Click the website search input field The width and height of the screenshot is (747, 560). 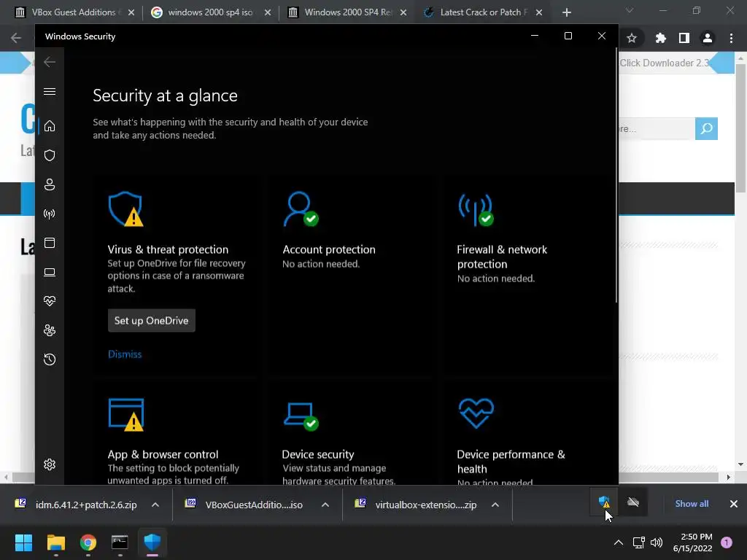(x=657, y=128)
